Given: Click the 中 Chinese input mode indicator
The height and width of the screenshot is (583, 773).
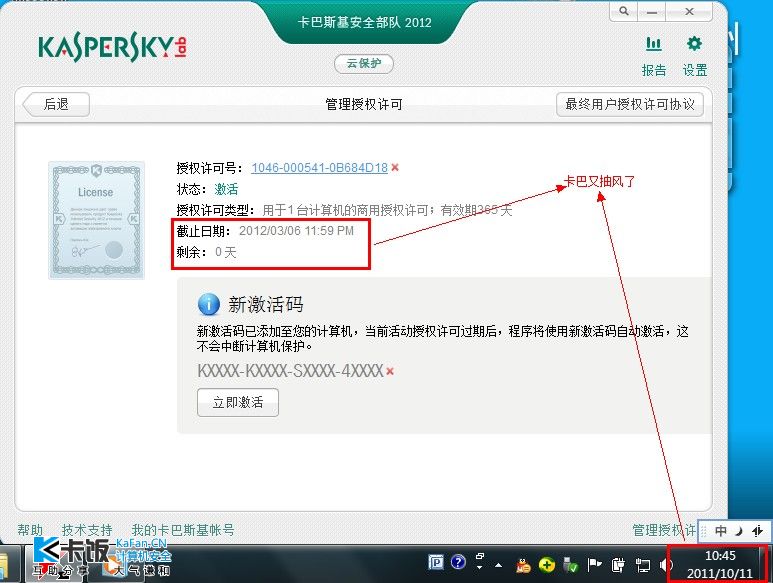Looking at the screenshot, I should tap(721, 531).
